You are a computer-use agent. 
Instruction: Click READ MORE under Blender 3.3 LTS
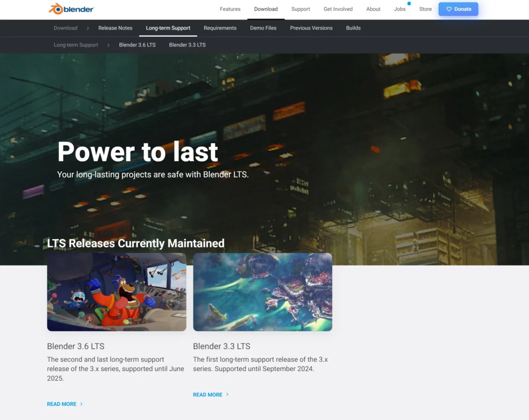208,395
